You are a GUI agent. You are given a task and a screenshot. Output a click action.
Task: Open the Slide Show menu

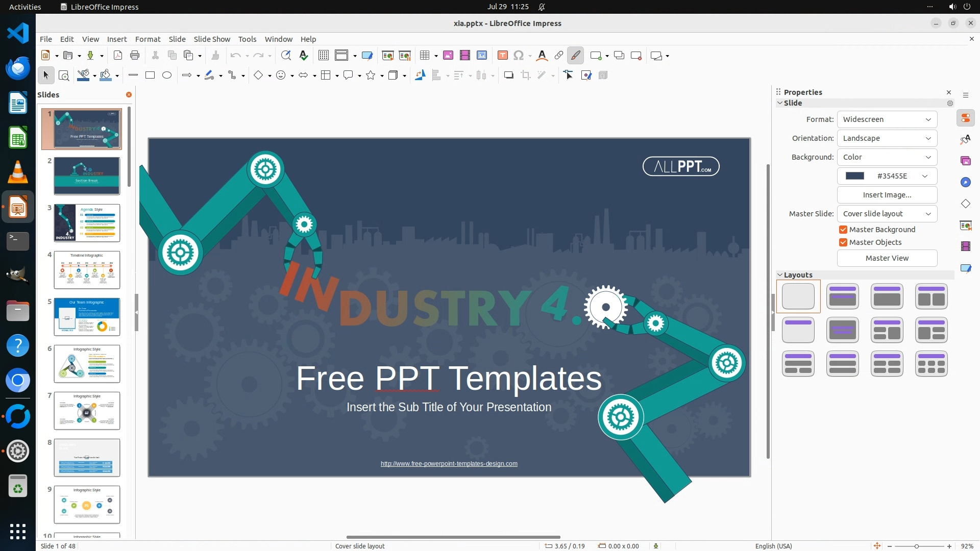point(212,39)
